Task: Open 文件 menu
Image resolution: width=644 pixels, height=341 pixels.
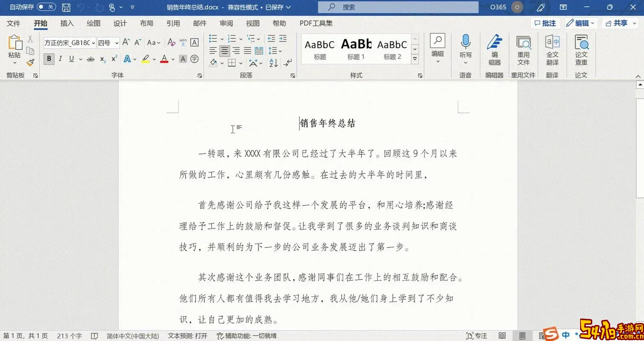Action: pos(14,23)
